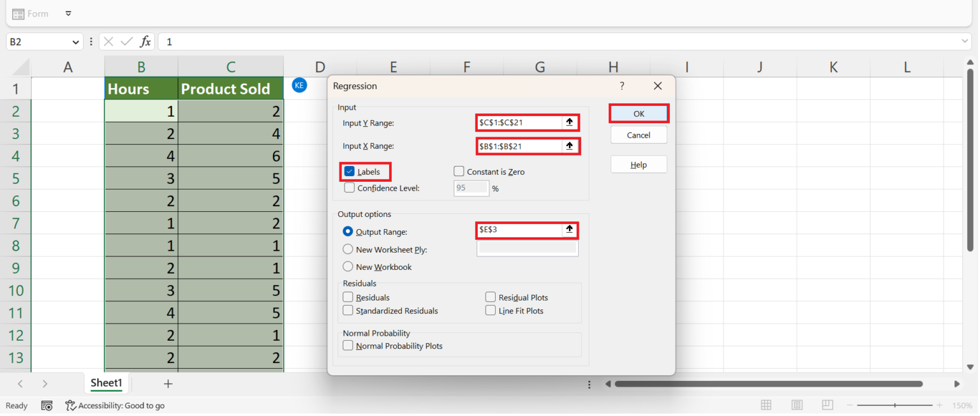Click the macro recording icon in the status bar

47,405
